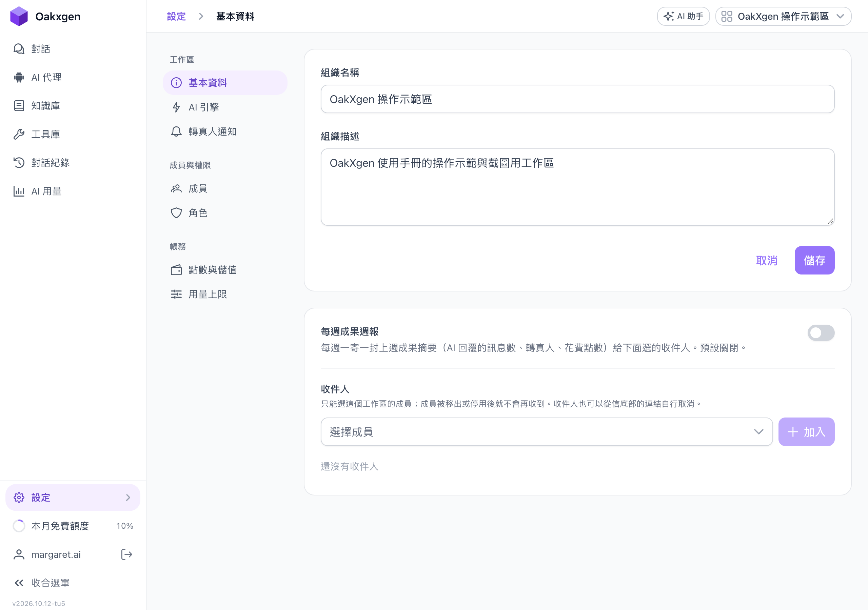
Task: Open the 知識庫 document icon
Action: pos(19,106)
